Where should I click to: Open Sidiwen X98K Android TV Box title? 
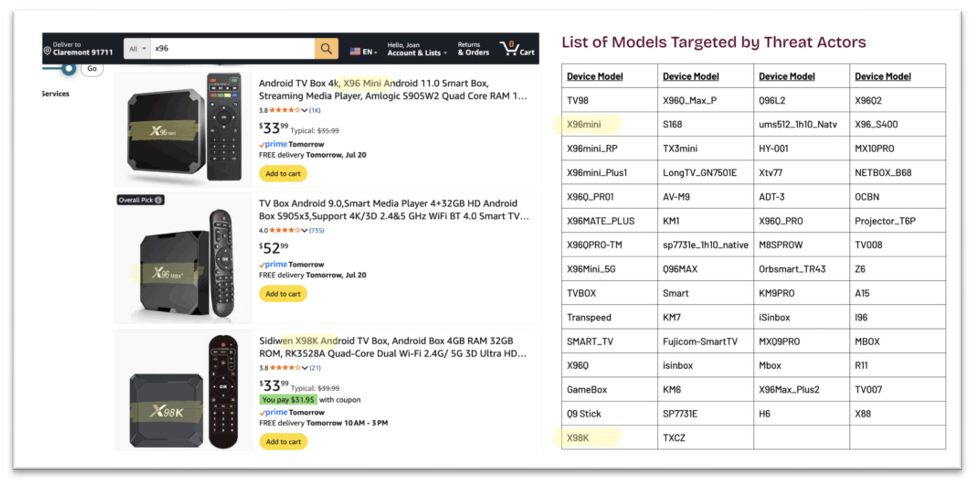tap(393, 347)
